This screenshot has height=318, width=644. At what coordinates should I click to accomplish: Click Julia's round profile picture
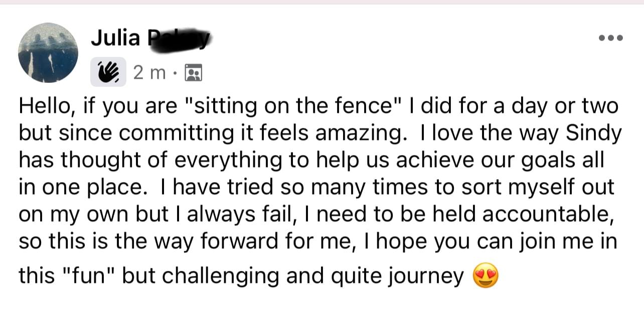(48, 53)
